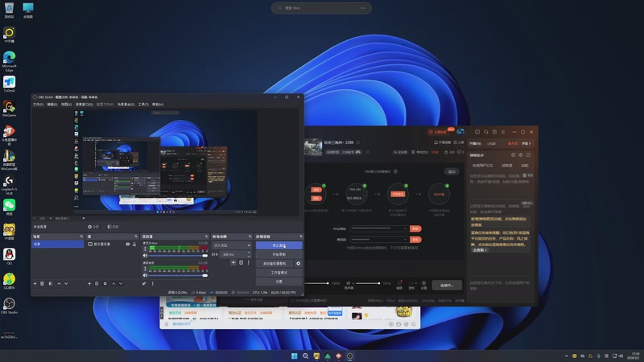Open message icon in streaming app title bar
Image resolution: width=644 pixels, height=362 pixels.
(477, 132)
